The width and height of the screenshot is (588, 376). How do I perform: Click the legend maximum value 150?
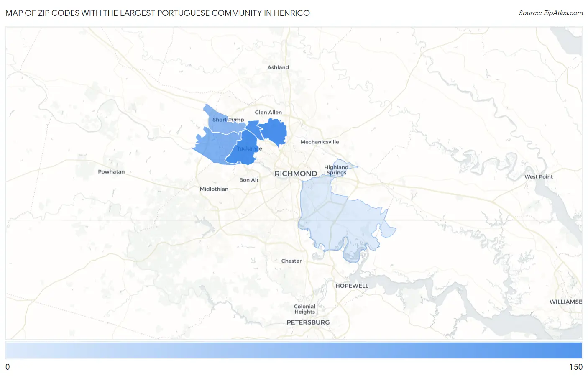click(575, 367)
